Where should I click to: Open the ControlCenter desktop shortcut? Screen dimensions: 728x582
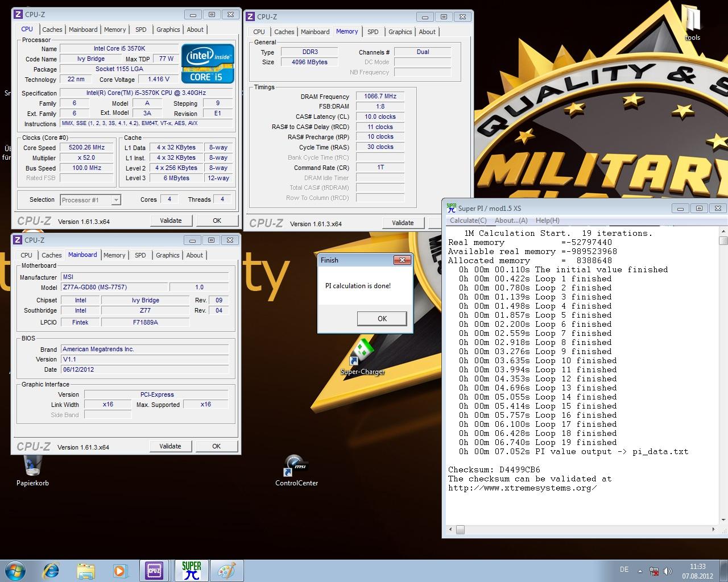click(x=296, y=471)
